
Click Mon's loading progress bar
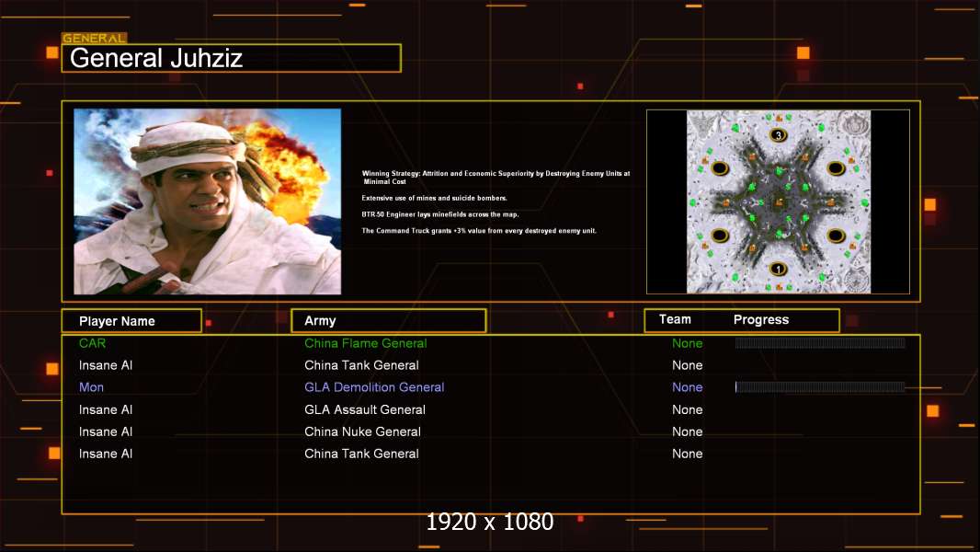point(820,387)
